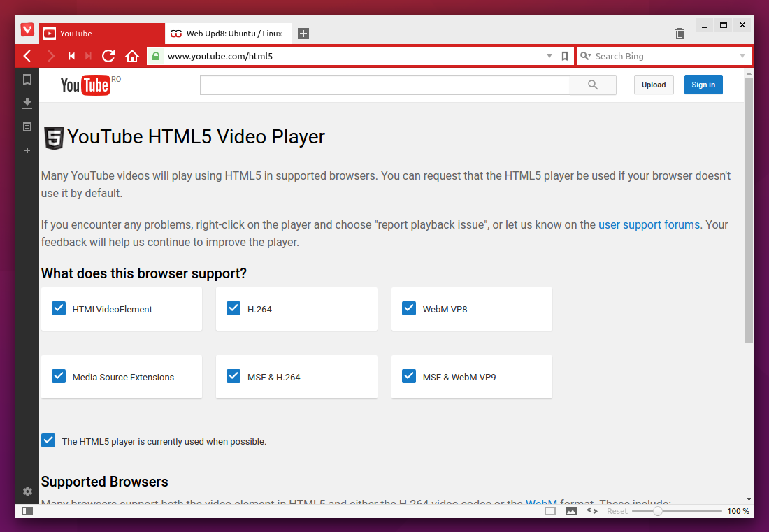Open the Notes side panel
Image resolution: width=769 pixels, height=532 pixels.
pos(27,127)
